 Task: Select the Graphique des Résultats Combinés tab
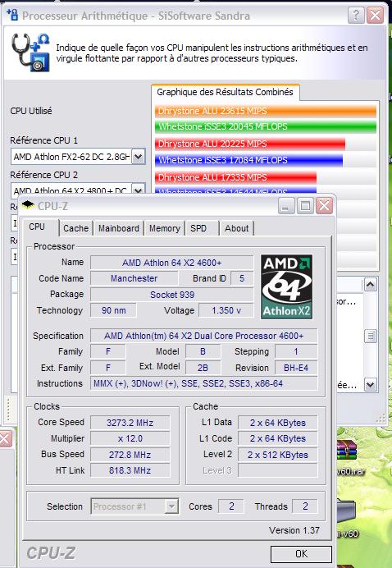click(x=225, y=92)
